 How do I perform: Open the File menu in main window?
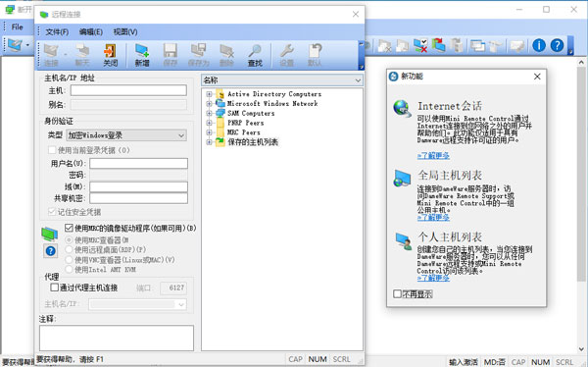pos(18,27)
